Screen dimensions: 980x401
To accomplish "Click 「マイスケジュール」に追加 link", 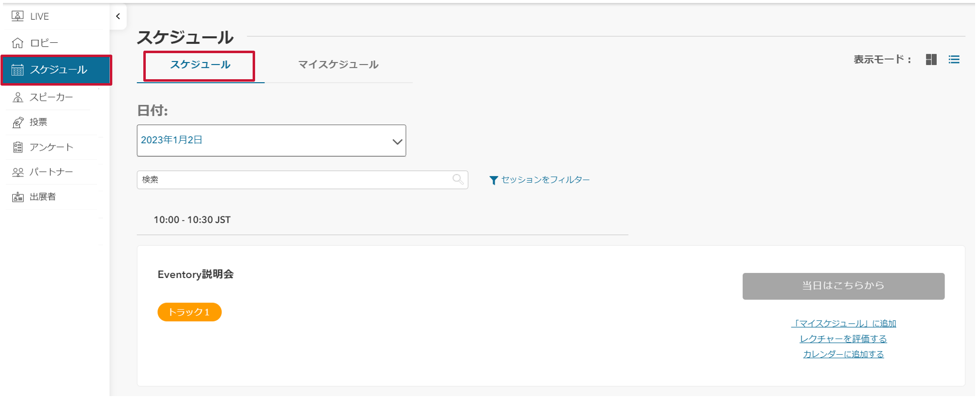I will pos(844,323).
